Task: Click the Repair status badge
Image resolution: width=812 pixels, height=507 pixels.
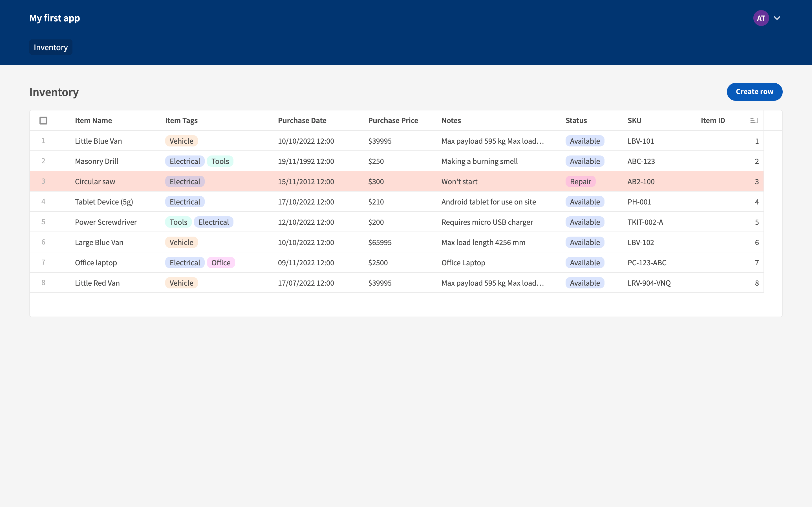Action: 580,181
